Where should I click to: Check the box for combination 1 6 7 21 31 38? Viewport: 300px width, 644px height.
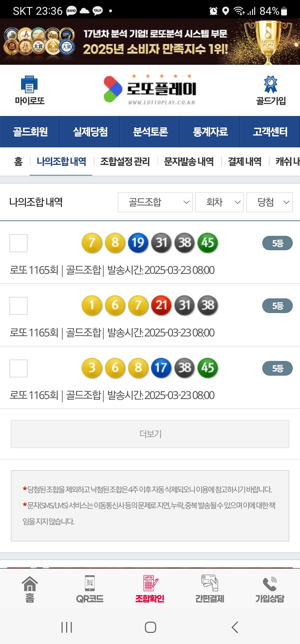[18, 306]
